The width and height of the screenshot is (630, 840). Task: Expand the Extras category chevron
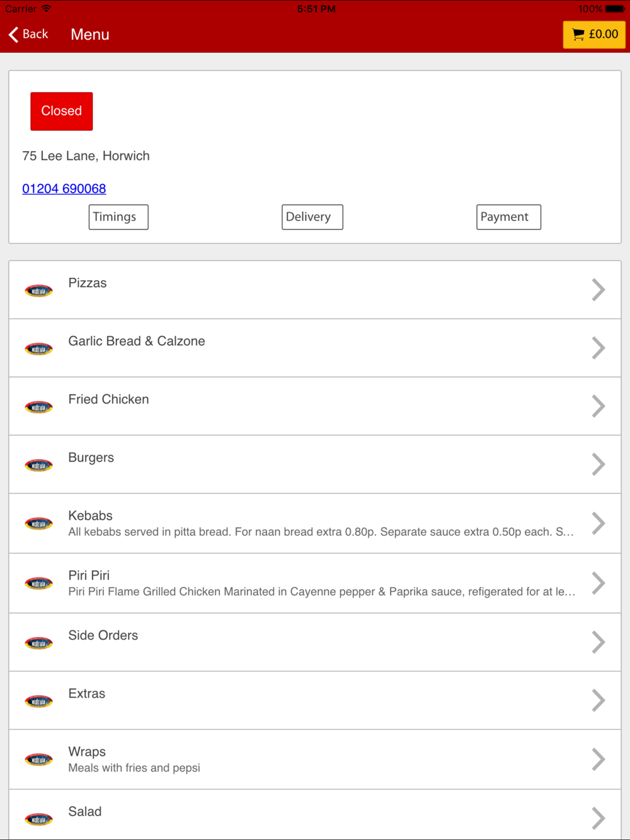point(598,700)
